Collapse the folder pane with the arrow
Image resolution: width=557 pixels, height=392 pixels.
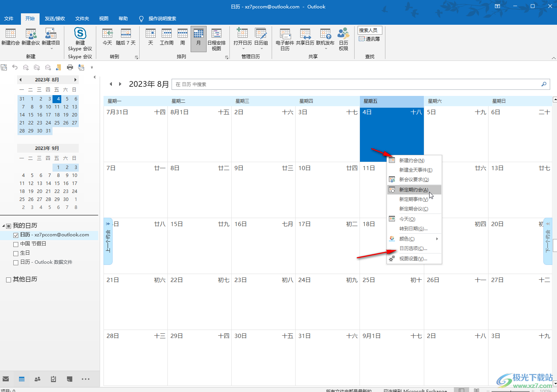[95, 77]
